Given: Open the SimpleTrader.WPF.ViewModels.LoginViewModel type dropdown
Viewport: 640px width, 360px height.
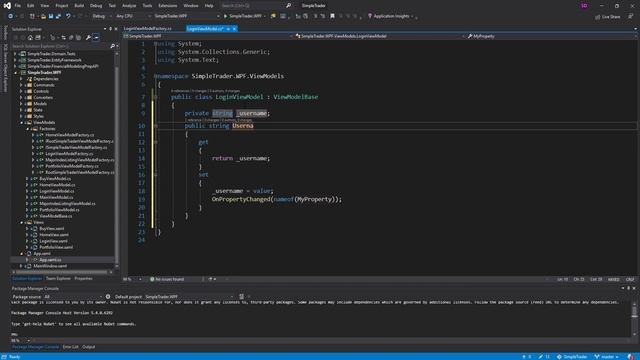Looking at the screenshot, I should [380, 36].
